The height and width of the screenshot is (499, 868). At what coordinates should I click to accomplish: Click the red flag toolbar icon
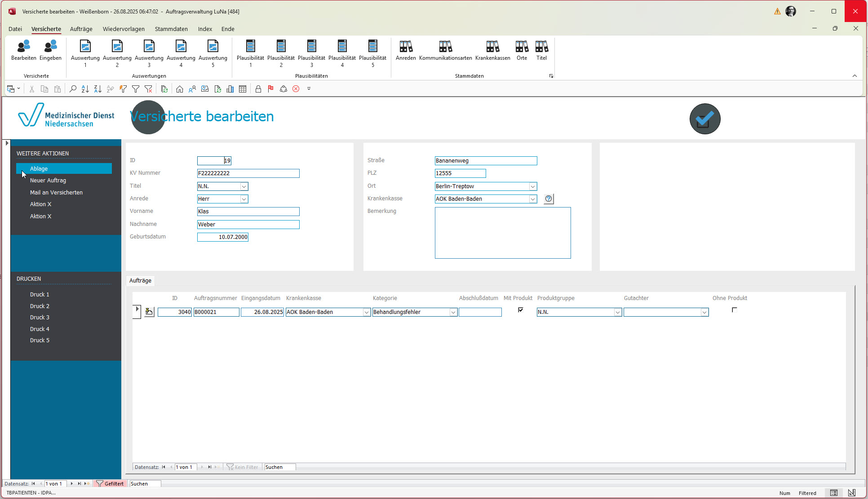[x=270, y=89]
